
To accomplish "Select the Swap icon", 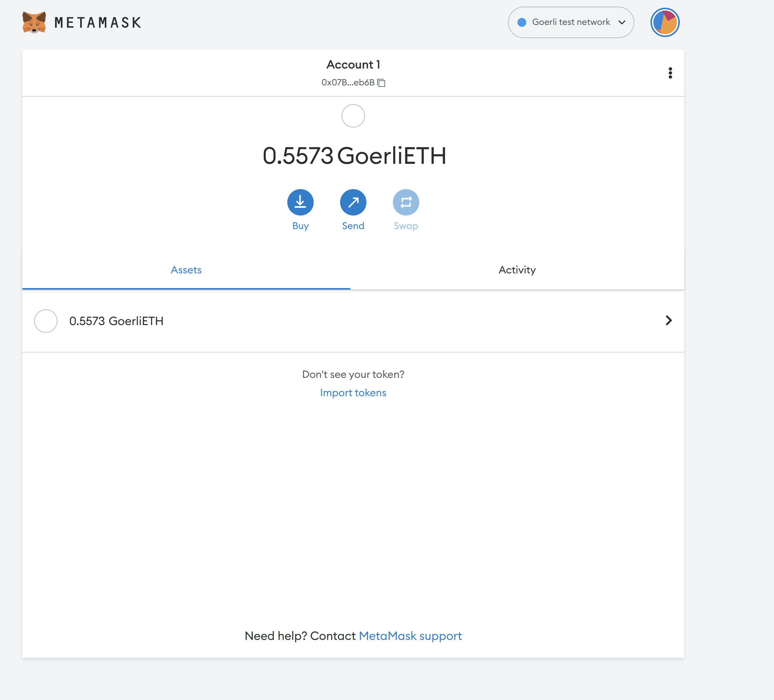I will pyautogui.click(x=406, y=202).
